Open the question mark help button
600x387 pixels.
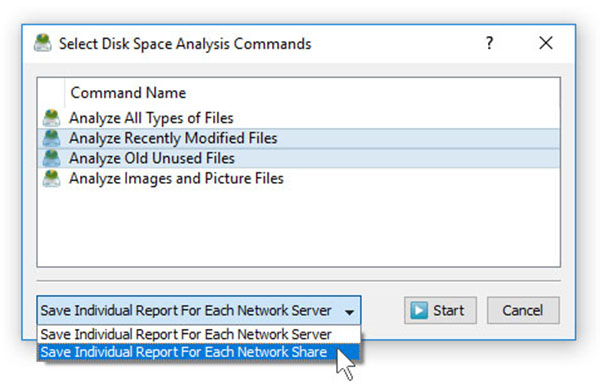pos(489,43)
